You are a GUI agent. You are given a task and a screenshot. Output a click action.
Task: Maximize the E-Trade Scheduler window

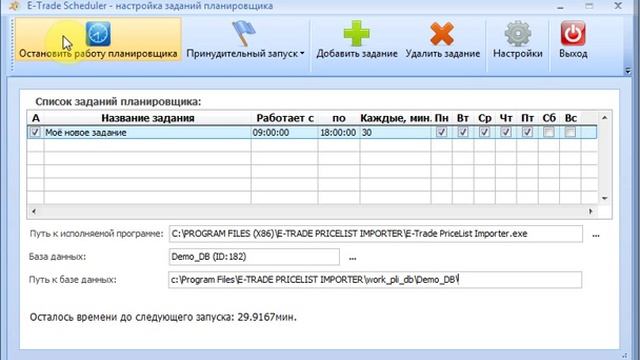click(589, 6)
